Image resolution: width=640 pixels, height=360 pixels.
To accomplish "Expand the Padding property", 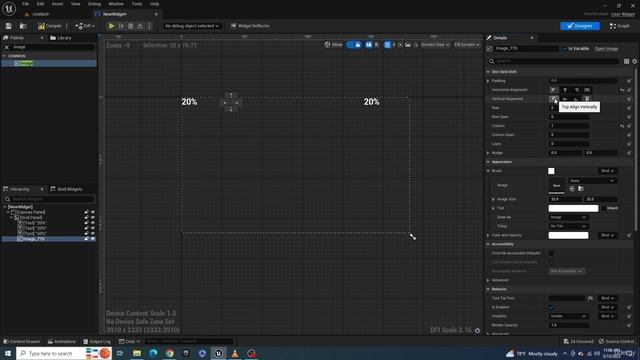I will coord(489,81).
